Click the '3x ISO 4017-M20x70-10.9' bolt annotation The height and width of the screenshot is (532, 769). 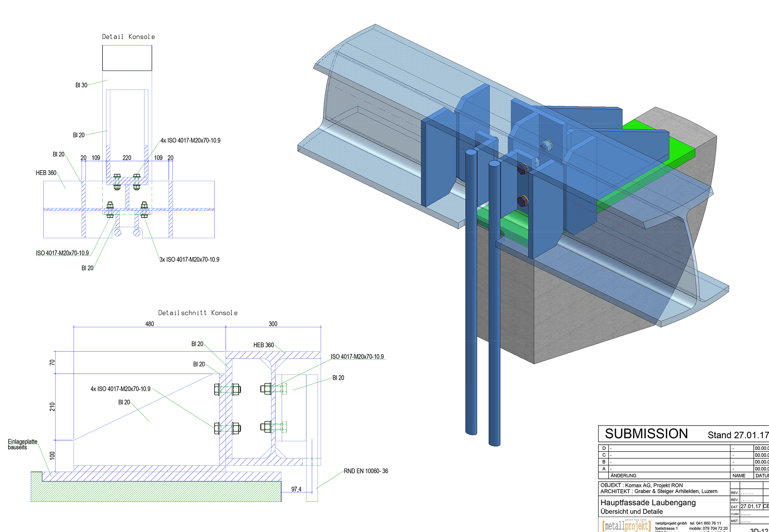(x=189, y=260)
